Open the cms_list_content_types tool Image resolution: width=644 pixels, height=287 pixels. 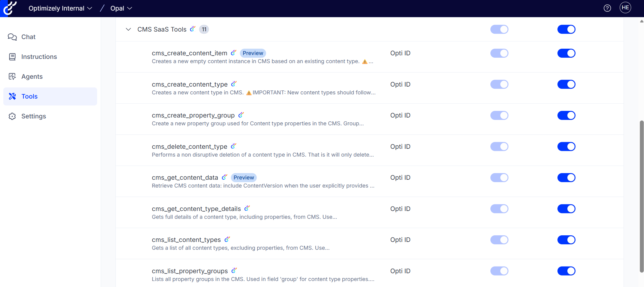pos(186,240)
